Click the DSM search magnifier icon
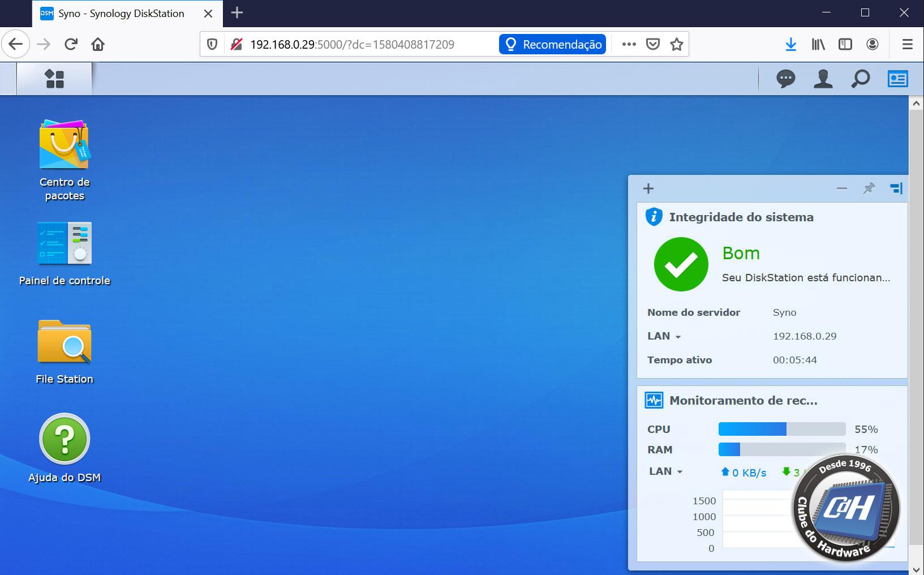 tap(860, 79)
